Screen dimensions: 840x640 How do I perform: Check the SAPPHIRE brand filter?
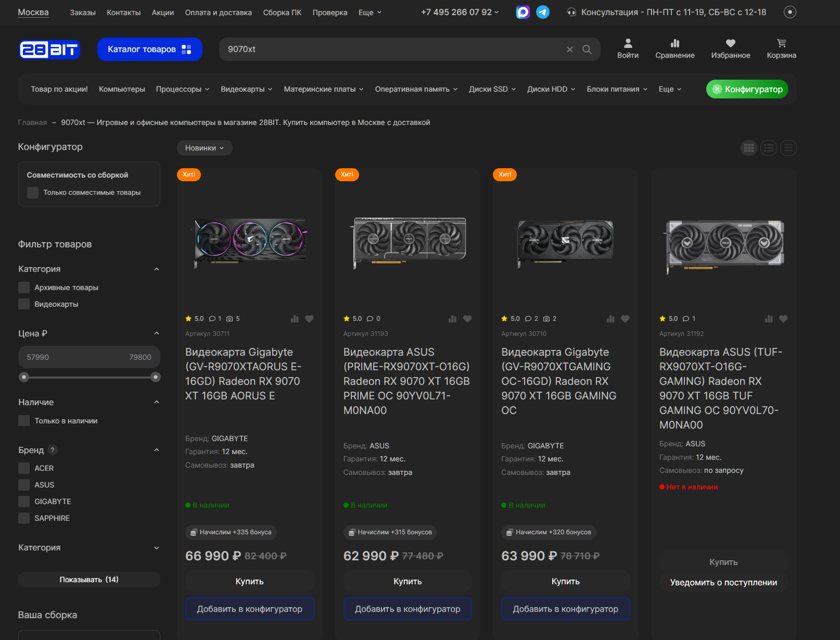tap(24, 518)
